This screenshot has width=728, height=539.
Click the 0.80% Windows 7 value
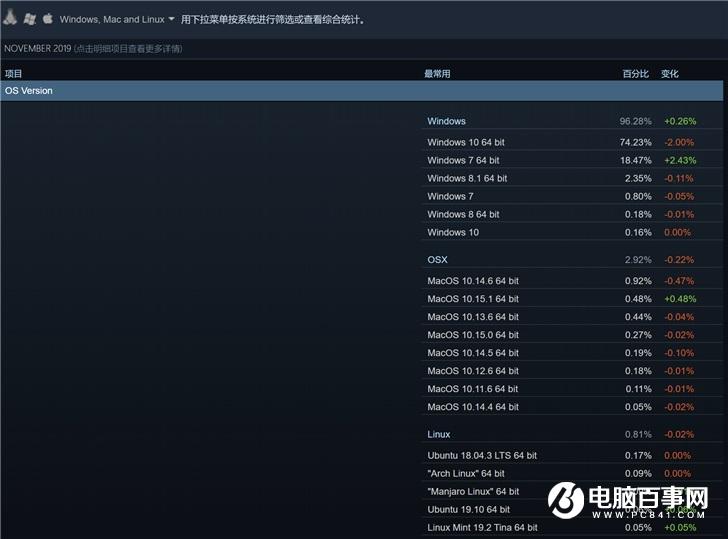638,197
